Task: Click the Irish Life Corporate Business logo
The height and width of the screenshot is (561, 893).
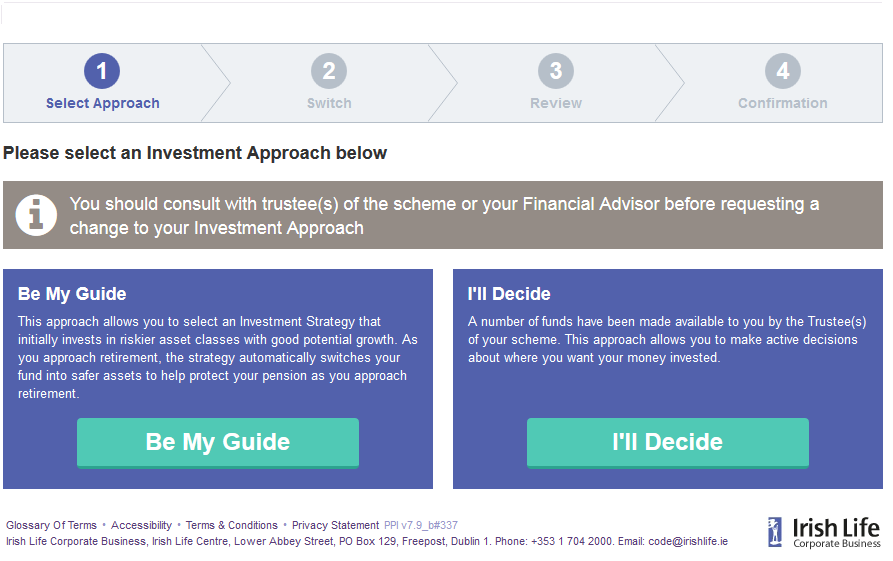Action: (824, 532)
